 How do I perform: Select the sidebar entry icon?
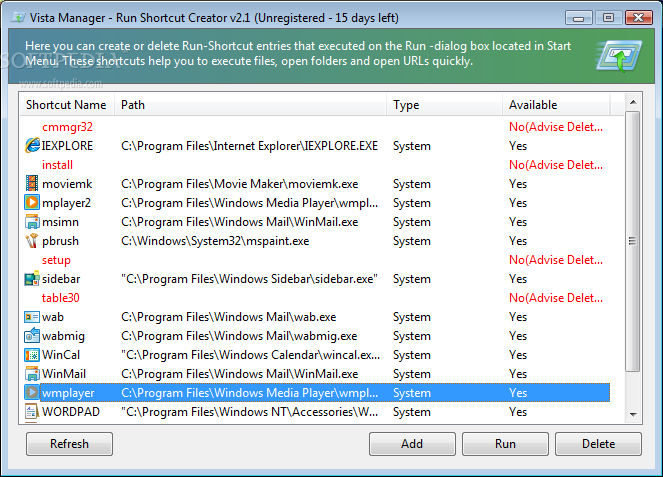(32, 279)
